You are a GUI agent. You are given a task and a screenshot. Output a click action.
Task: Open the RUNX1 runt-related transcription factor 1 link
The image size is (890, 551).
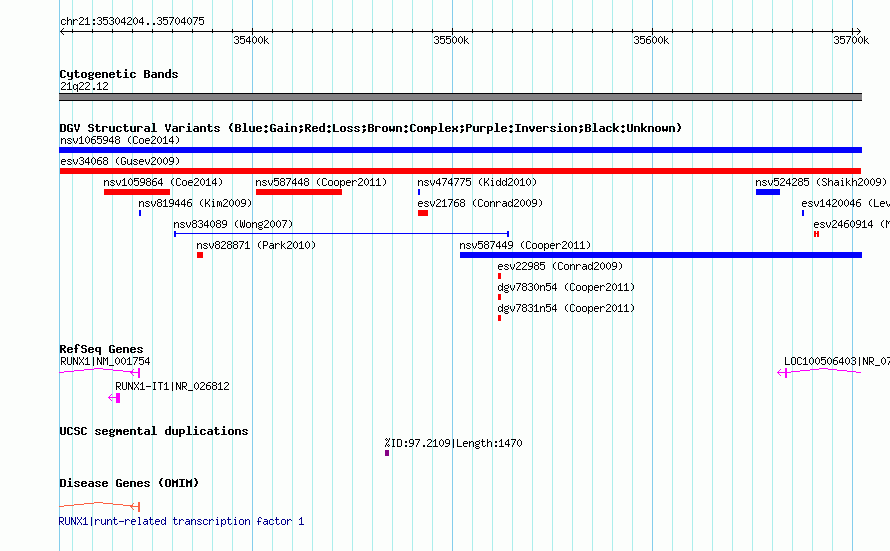182,521
